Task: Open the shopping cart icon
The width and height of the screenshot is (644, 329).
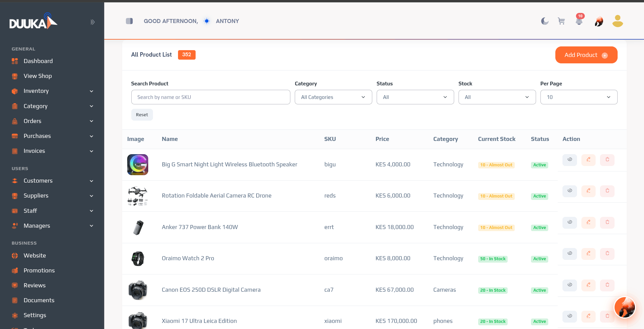Action: pyautogui.click(x=561, y=21)
